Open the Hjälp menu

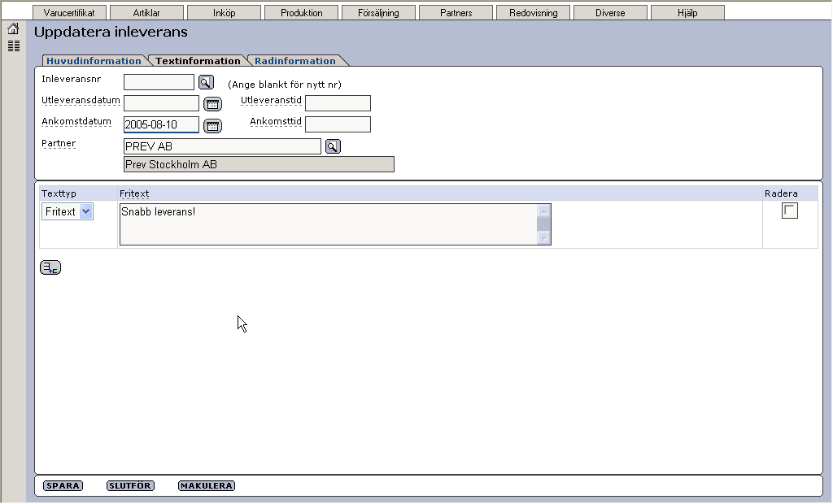[687, 13]
